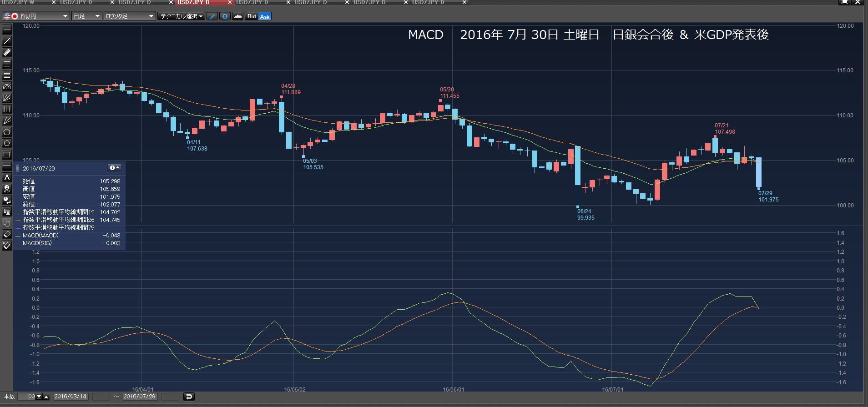Open the ICON stamp tool
This screenshot has height=407, width=868.
pos(7,189)
